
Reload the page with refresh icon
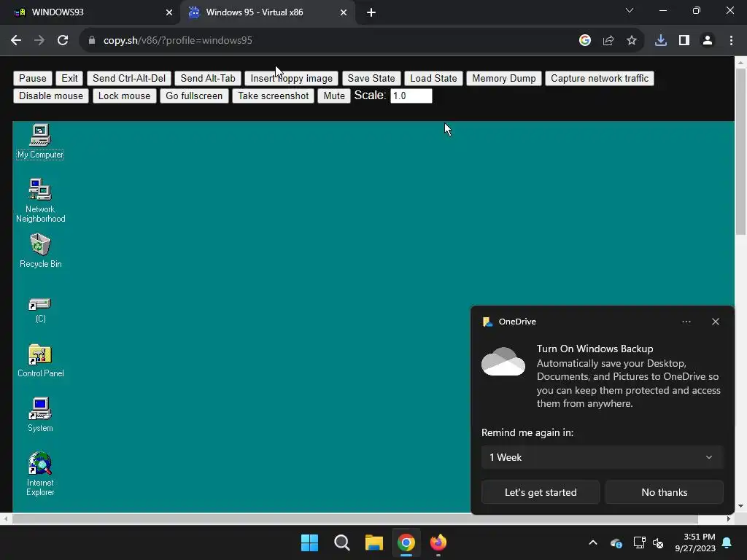tap(63, 41)
